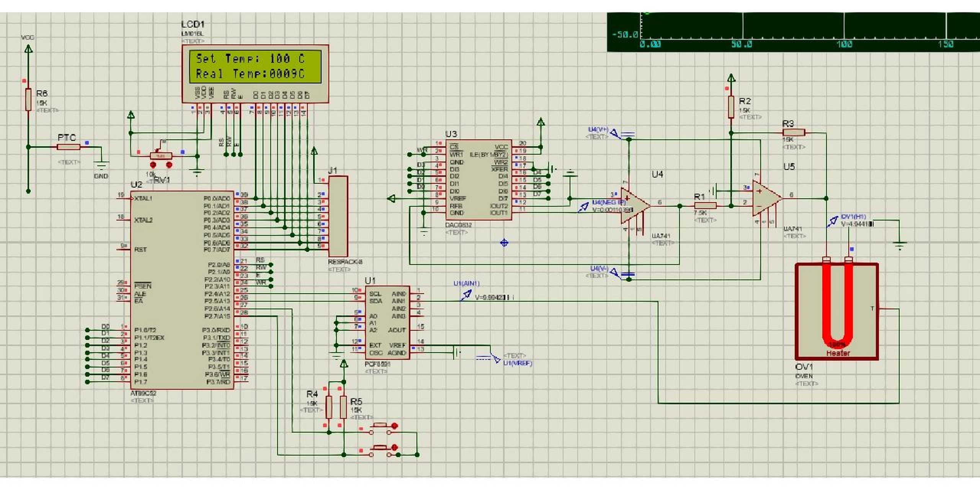Select the RV1 potentiometer body

click(161, 156)
